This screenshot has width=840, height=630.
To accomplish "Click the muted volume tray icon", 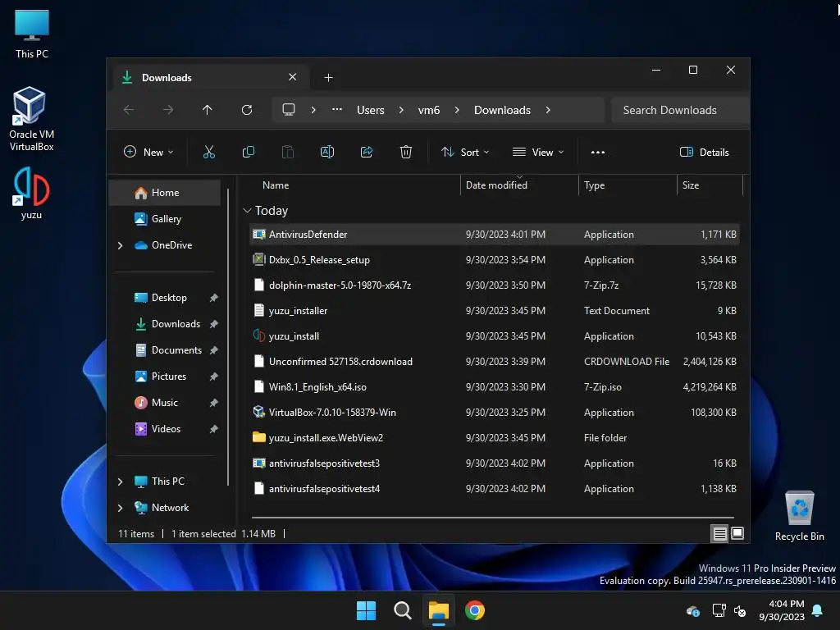I will tap(740, 610).
